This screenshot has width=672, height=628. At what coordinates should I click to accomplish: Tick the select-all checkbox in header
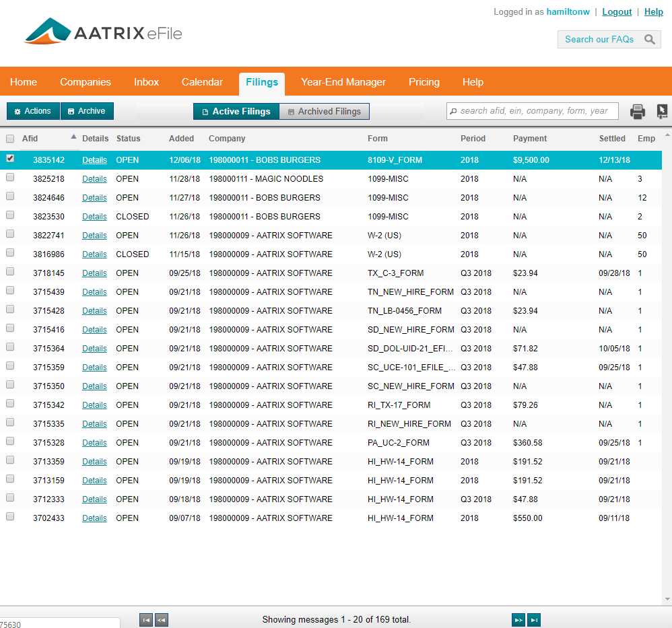(10, 139)
